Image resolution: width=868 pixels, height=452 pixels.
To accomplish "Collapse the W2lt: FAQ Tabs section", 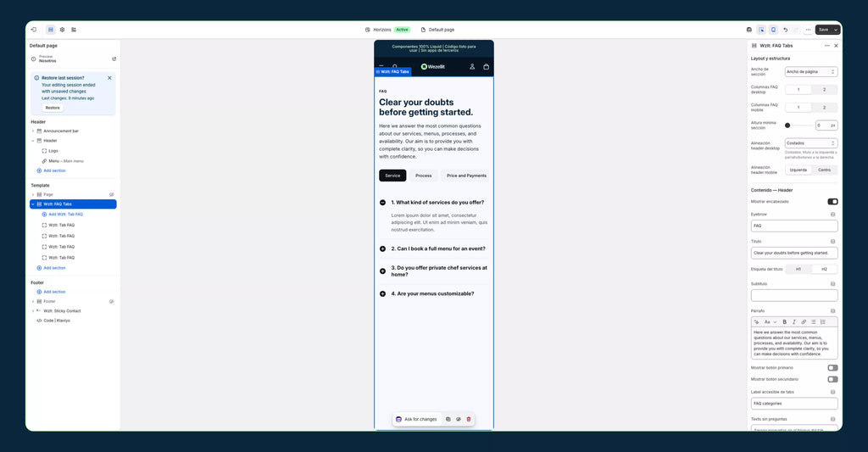I will [x=33, y=204].
